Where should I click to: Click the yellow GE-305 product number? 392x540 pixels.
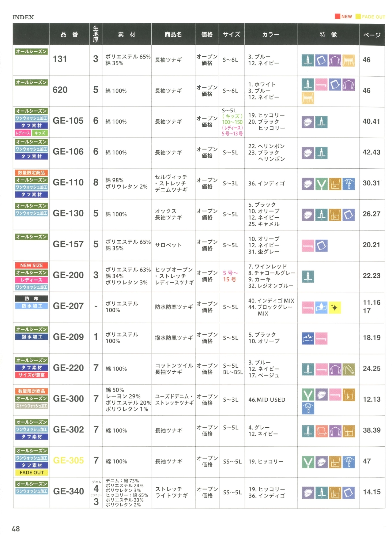(68, 460)
